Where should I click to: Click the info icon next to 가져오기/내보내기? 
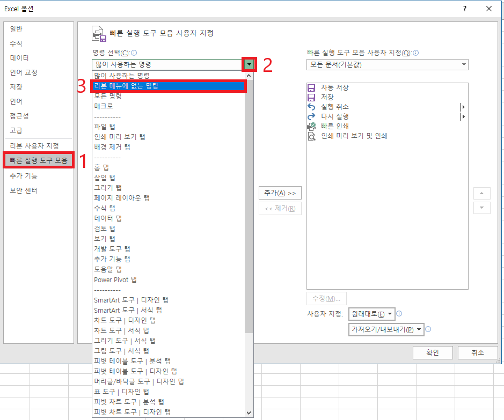[x=428, y=329]
